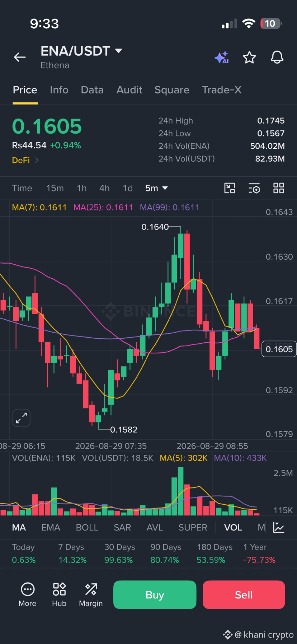Open the 5m interval dropdown
This screenshot has width=297, height=644.
click(156, 188)
